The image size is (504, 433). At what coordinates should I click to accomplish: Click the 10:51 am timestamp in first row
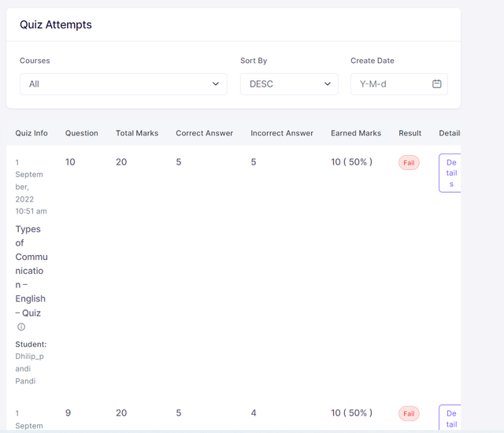pos(31,211)
